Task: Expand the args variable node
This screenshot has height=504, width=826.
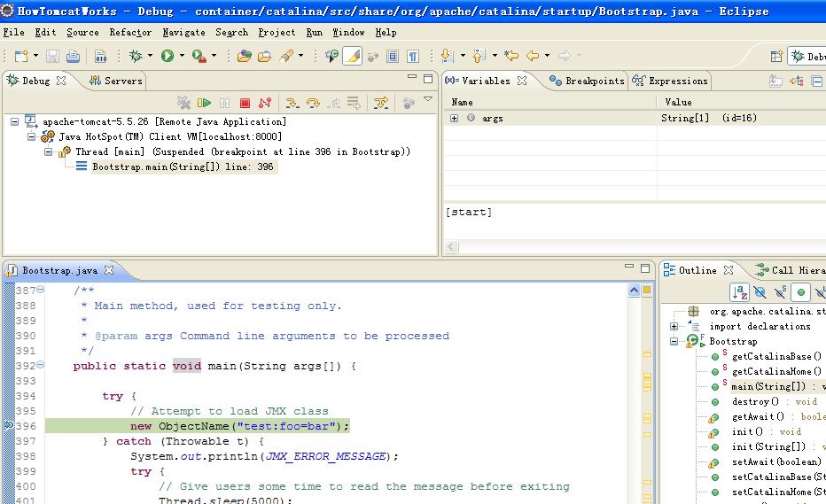Action: [x=454, y=118]
